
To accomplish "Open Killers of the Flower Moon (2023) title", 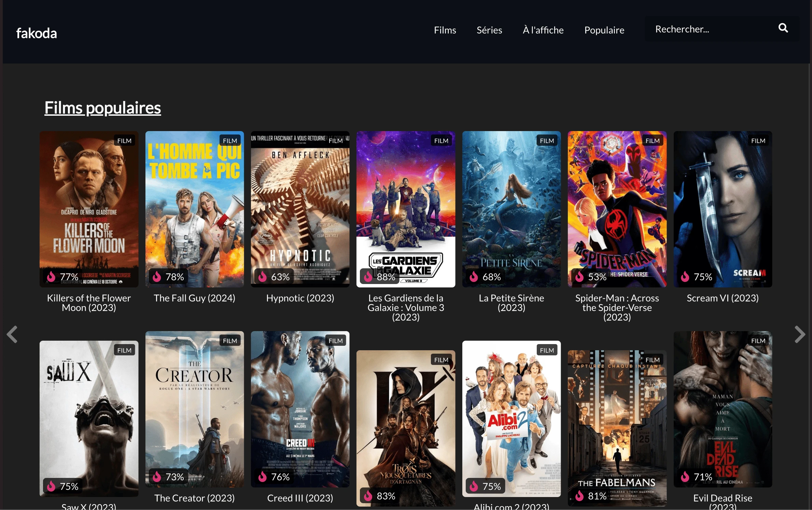I will click(89, 303).
